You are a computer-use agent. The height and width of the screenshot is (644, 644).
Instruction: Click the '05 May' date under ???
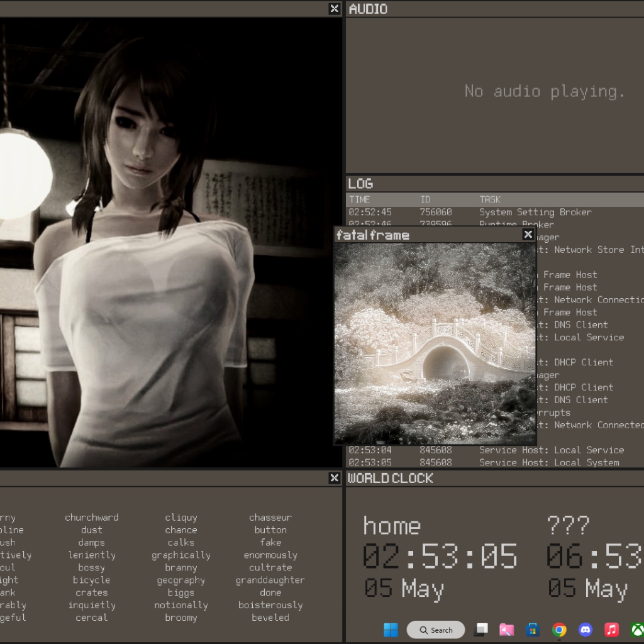(588, 589)
